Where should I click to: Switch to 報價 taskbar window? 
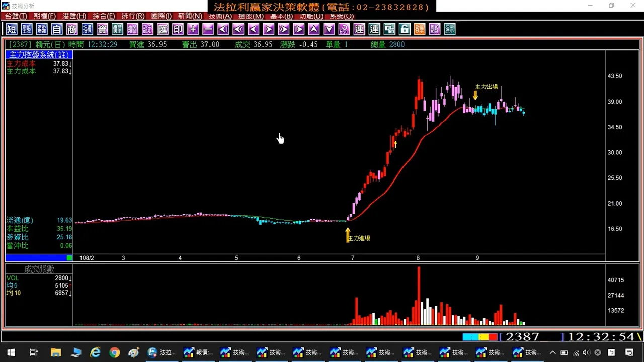[199, 352]
